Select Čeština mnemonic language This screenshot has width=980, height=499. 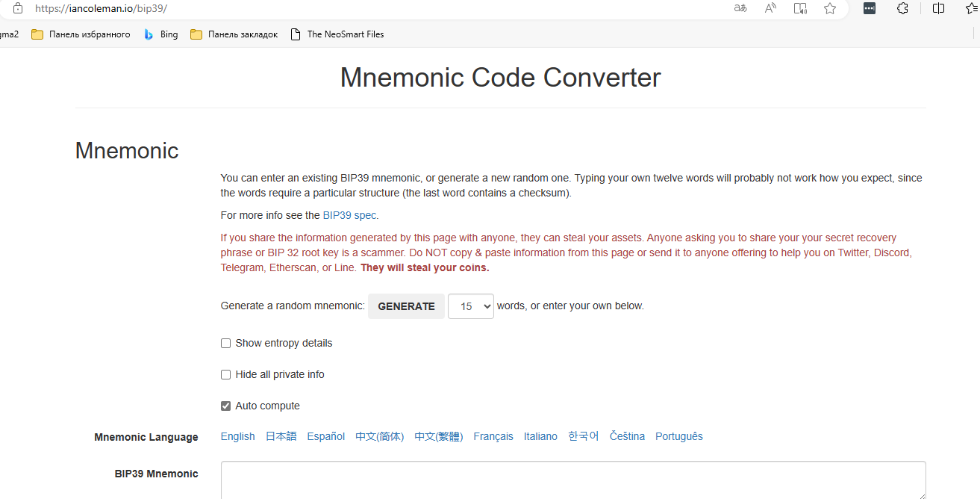point(627,436)
